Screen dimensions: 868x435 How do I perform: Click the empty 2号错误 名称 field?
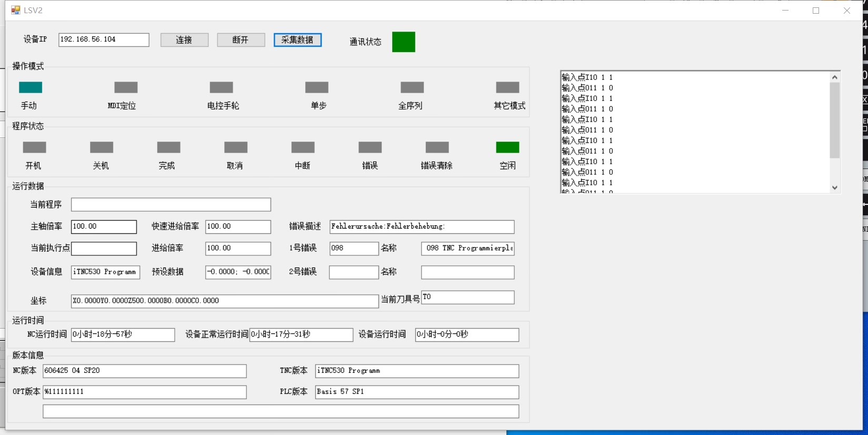467,272
